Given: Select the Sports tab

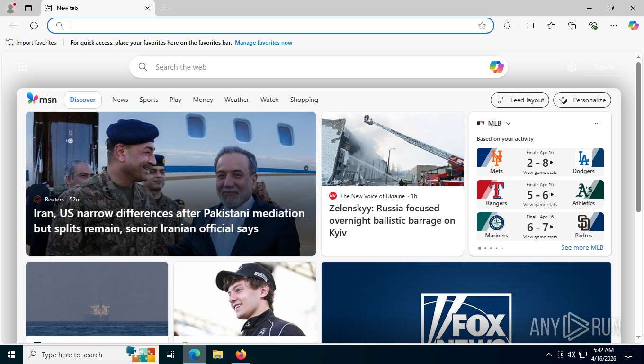Looking at the screenshot, I should point(149,100).
